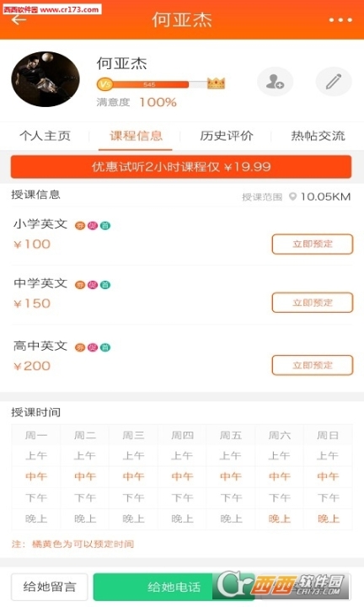Select the 周日 晚上 time slot
The height and width of the screenshot is (607, 364).
328,518
